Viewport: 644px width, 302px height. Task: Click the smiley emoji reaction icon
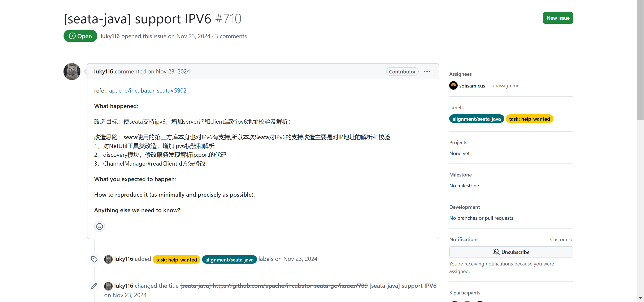click(99, 226)
